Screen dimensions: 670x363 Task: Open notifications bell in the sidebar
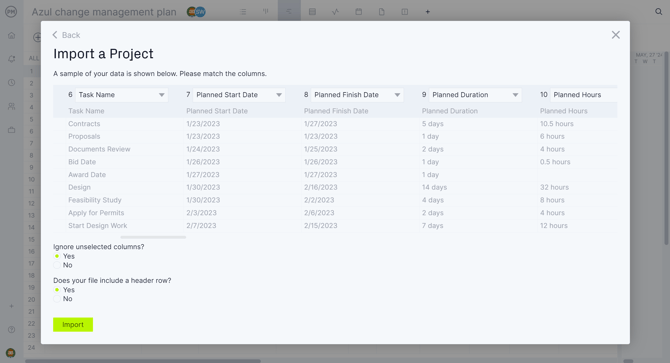pyautogui.click(x=12, y=59)
